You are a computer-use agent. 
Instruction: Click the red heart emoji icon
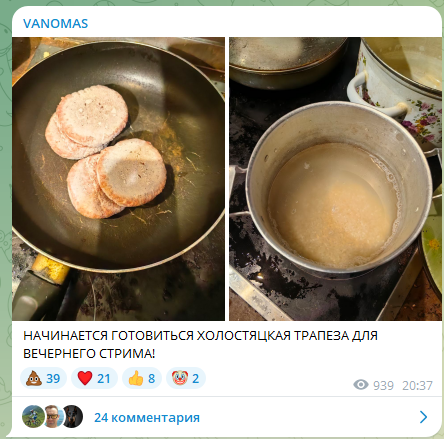[x=85, y=378]
